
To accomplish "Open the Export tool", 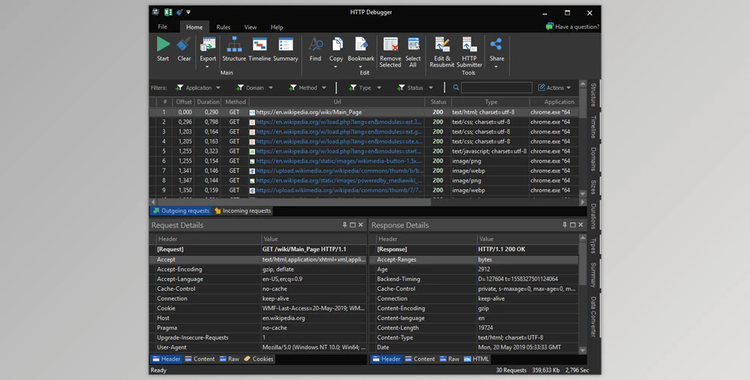I will click(x=208, y=52).
